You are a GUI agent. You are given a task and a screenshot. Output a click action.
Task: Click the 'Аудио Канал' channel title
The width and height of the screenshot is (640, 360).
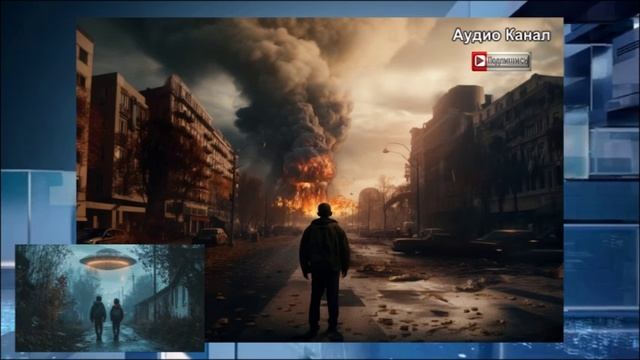point(501,35)
